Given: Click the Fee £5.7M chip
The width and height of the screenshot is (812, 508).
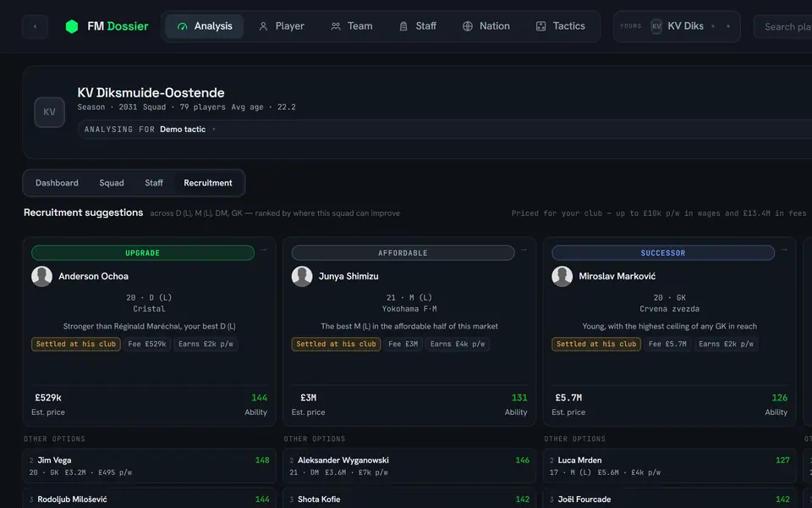Looking at the screenshot, I should (x=667, y=345).
